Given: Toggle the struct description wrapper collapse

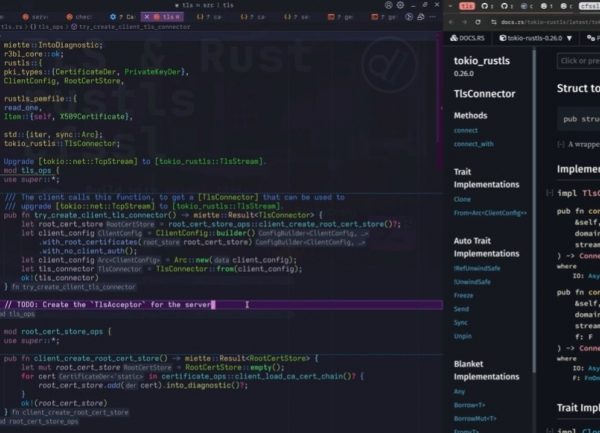Looking at the screenshot, I should (x=561, y=145).
